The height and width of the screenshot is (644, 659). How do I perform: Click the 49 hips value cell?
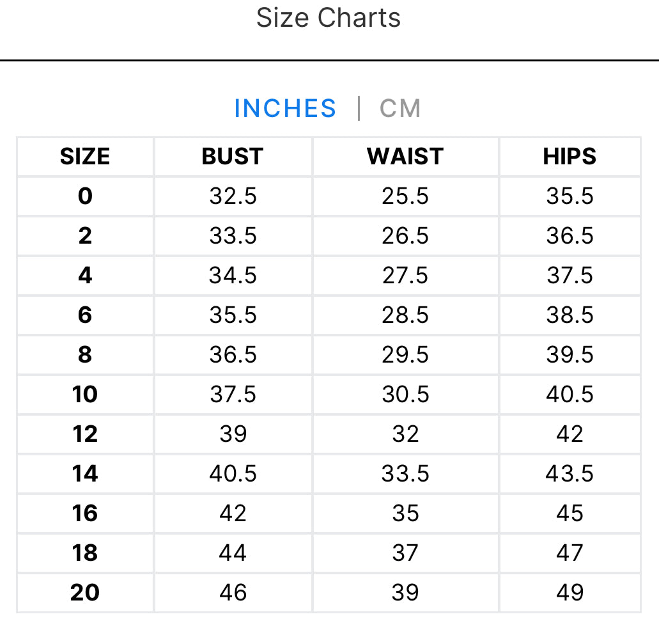coord(570,593)
